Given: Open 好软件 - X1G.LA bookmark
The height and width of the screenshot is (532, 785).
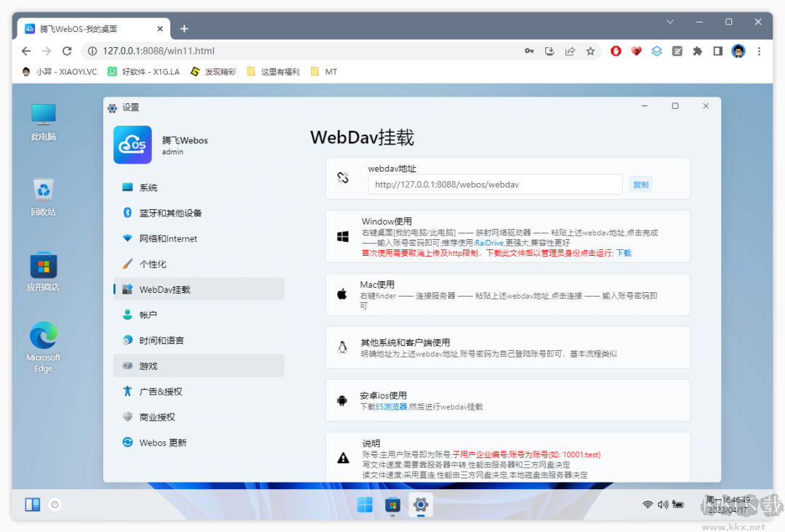Looking at the screenshot, I should pos(144,72).
